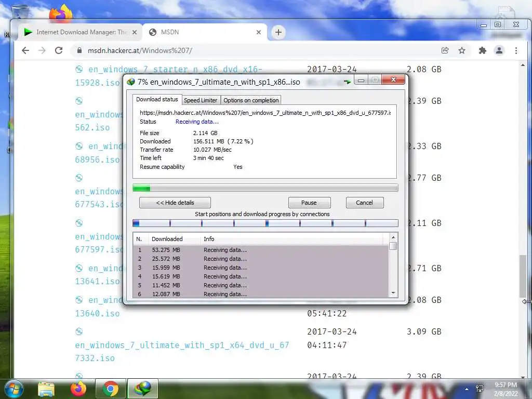Open the Options on completion tab

click(251, 100)
